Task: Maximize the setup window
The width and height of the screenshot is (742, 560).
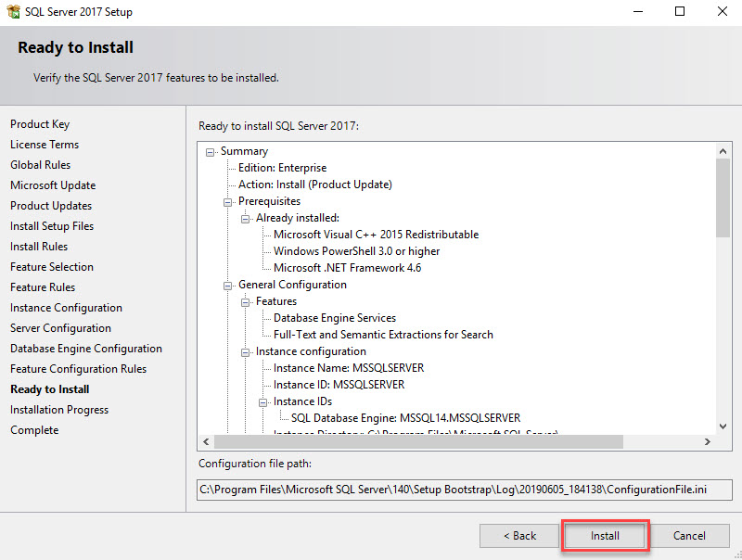Action: (680, 11)
